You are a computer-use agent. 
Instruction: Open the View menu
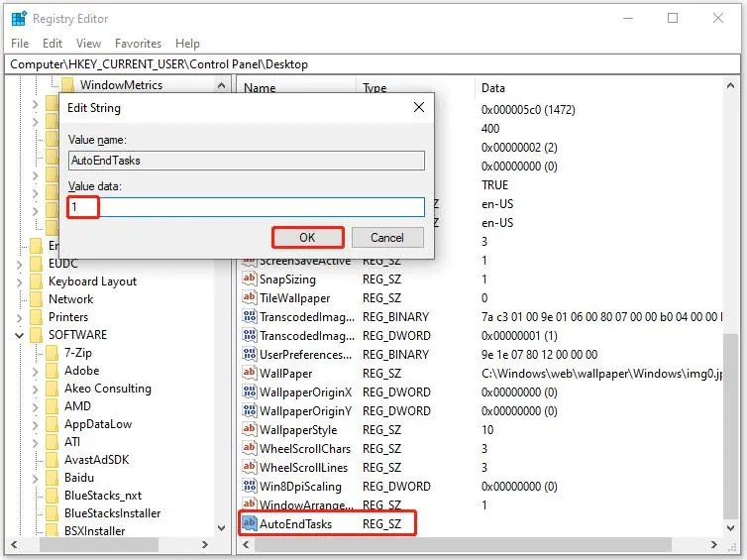click(88, 44)
